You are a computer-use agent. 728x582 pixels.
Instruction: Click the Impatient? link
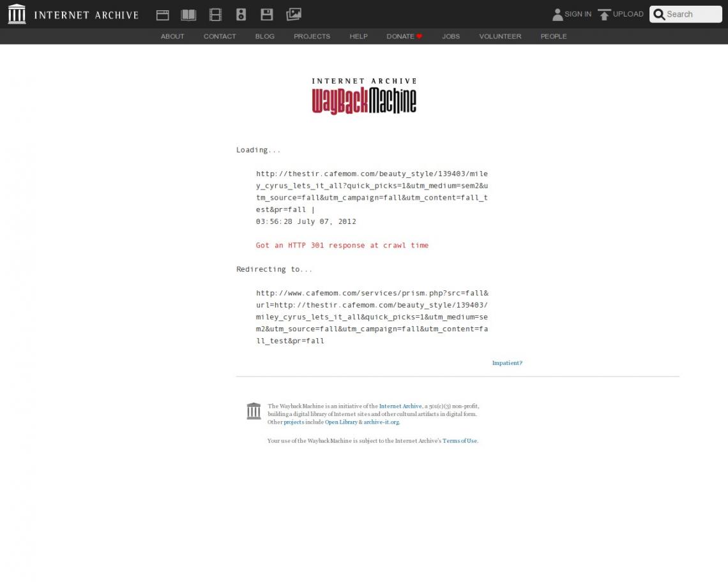pos(507,363)
